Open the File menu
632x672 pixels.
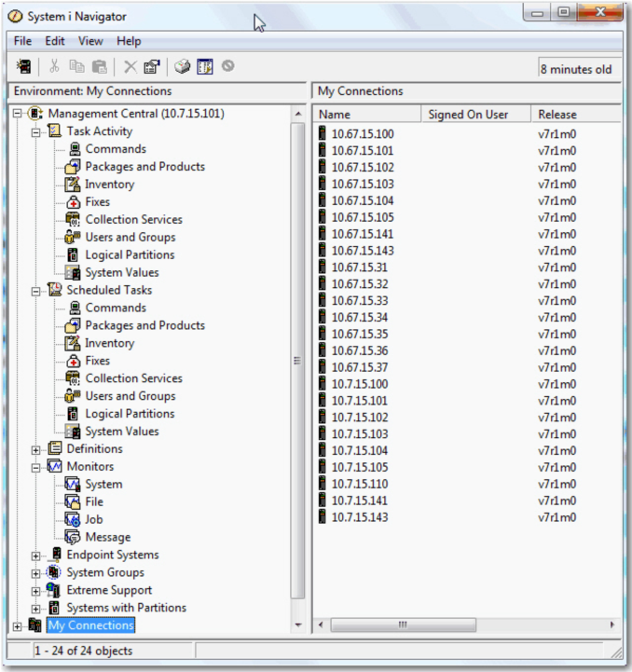(22, 41)
